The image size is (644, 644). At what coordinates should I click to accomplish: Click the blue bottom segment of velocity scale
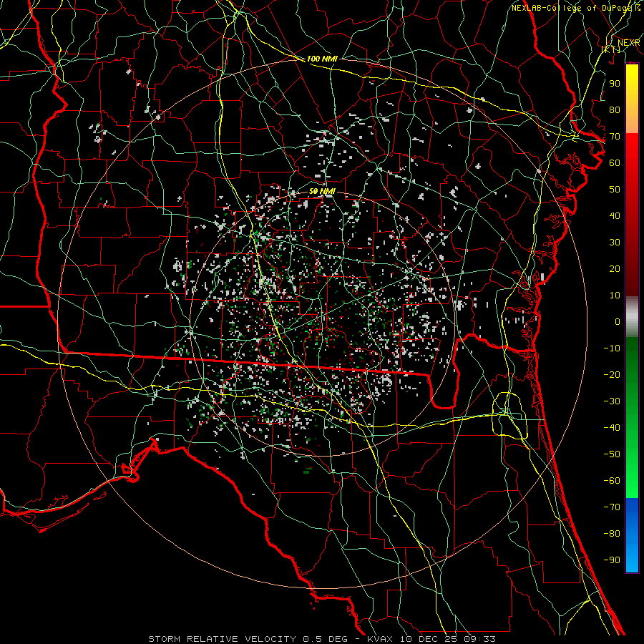click(x=632, y=535)
